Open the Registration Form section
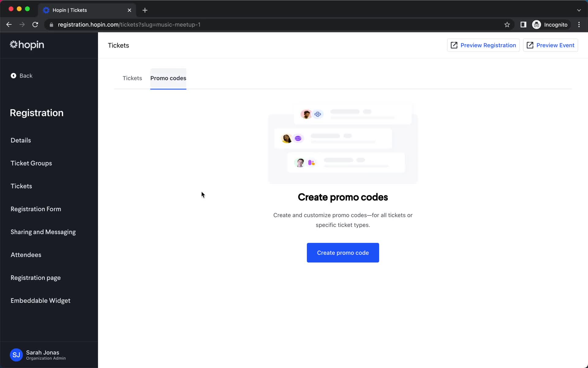The width and height of the screenshot is (588, 368). 36,209
